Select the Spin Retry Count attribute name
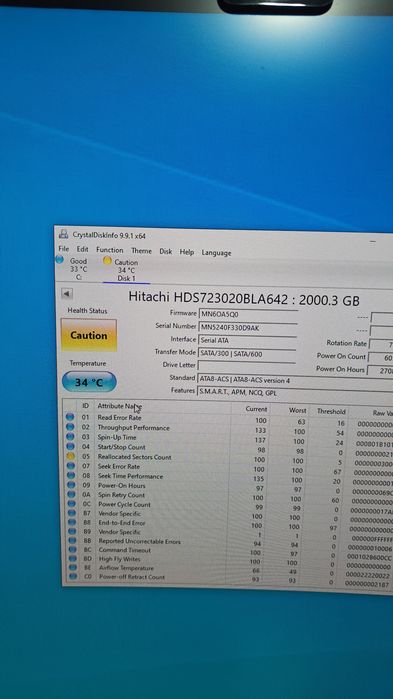 (122, 495)
